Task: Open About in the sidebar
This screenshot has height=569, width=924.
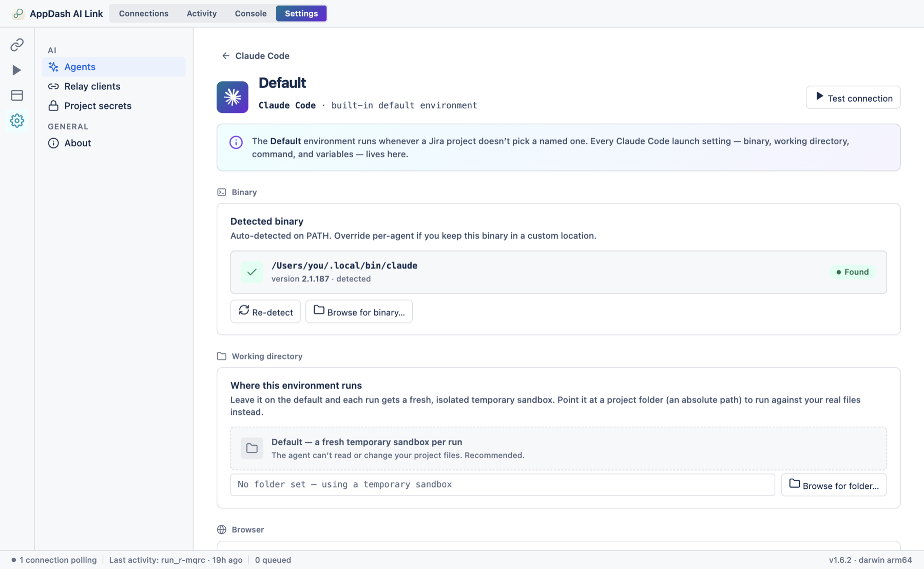Action: (x=113, y=143)
